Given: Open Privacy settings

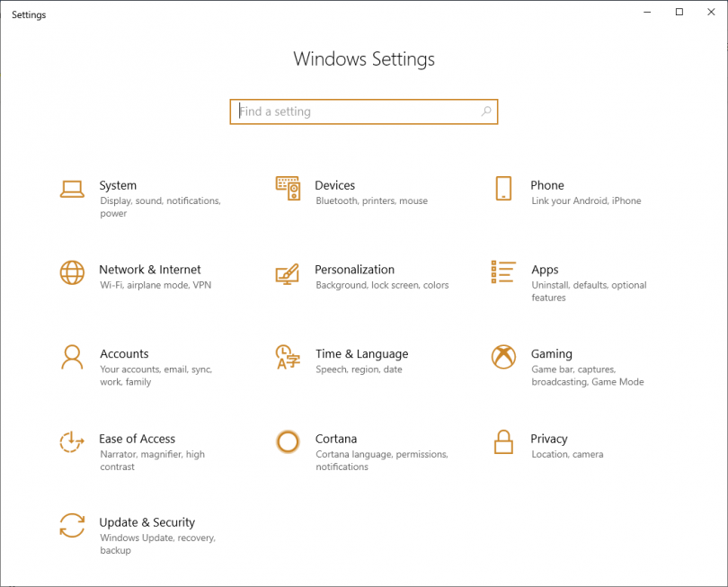Looking at the screenshot, I should 549,439.
